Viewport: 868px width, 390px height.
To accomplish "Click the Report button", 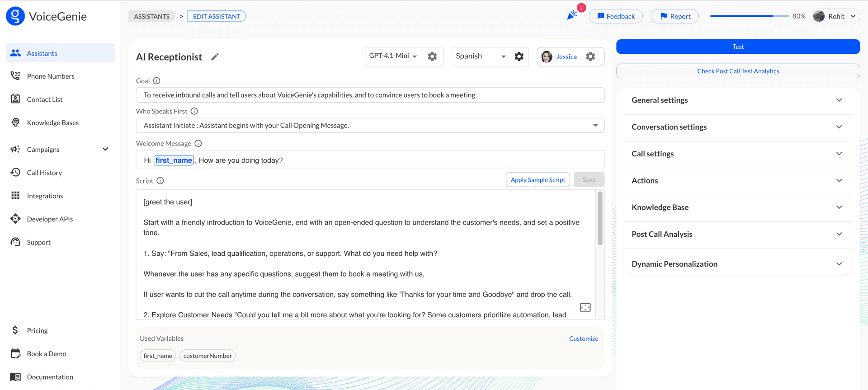I will tap(675, 16).
